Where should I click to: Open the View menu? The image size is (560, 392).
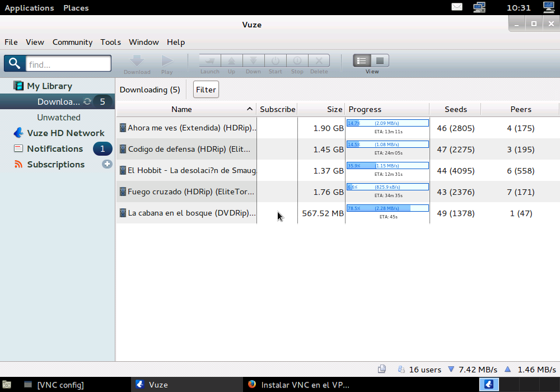(35, 42)
